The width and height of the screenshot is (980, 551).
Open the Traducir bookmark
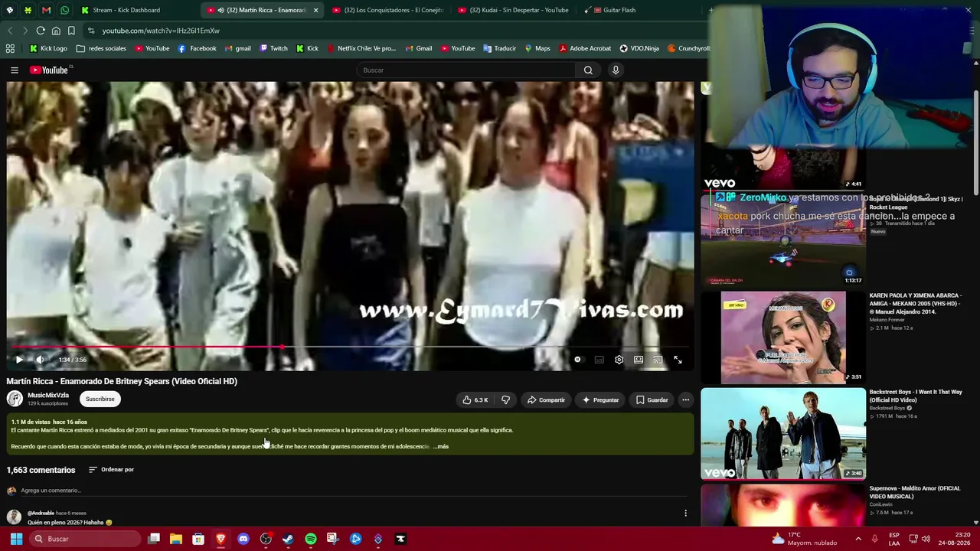pos(499,48)
